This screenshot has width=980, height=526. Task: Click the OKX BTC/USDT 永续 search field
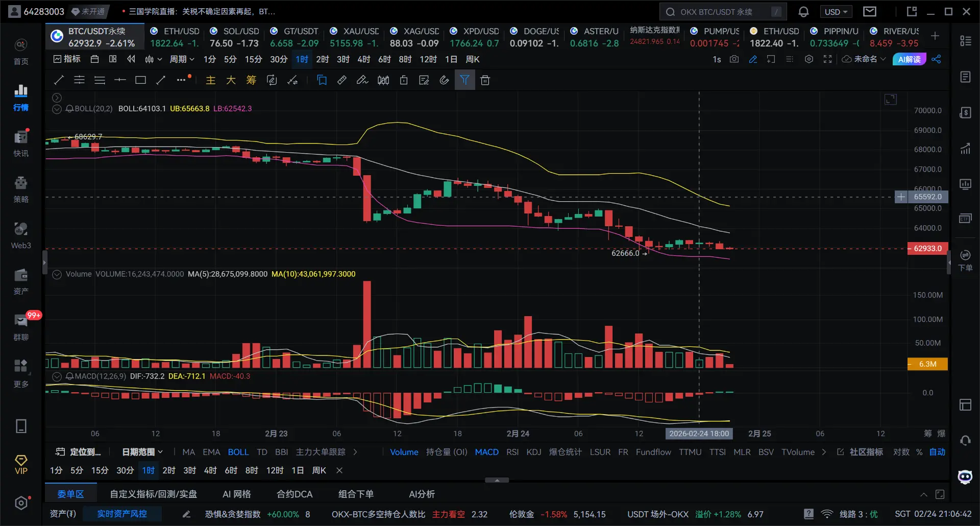pyautogui.click(x=723, y=11)
